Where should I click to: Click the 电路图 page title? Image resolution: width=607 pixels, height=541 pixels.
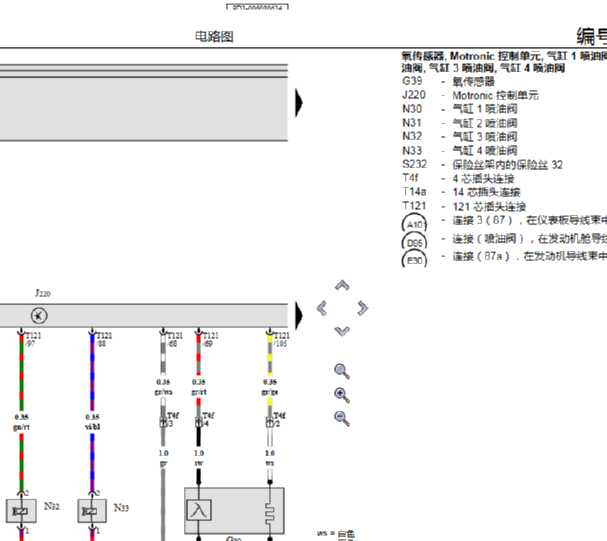point(214,36)
